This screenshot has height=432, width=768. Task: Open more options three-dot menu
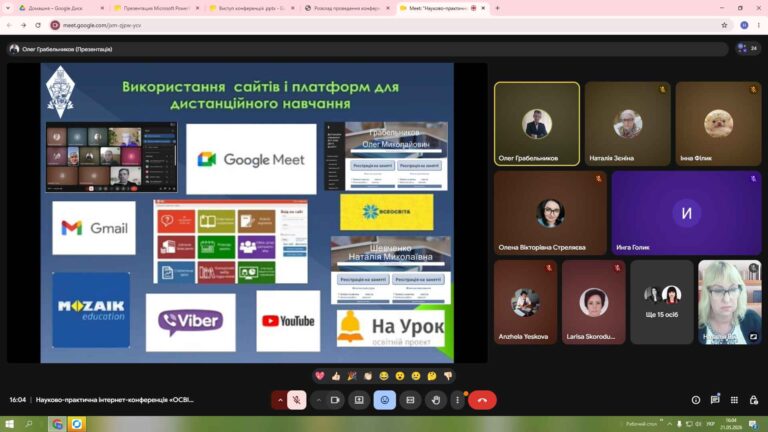click(457, 400)
